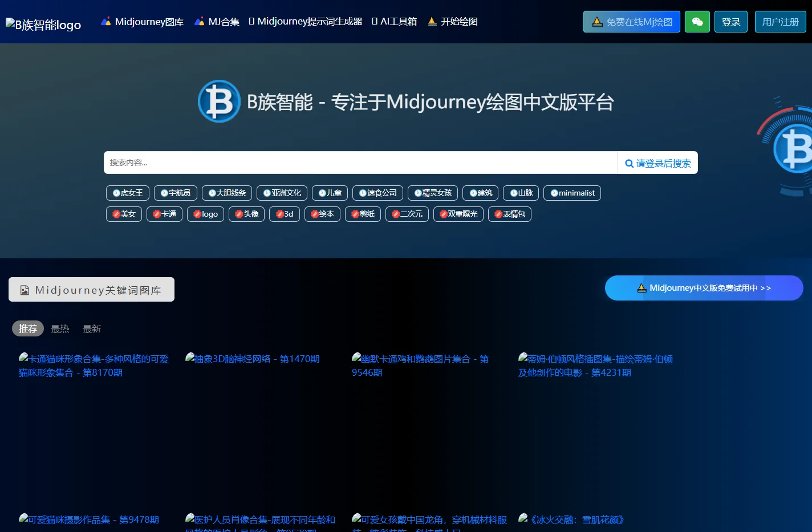This screenshot has height=532, width=812.
Task: Switch to the 推荐 tab
Action: pyautogui.click(x=28, y=328)
